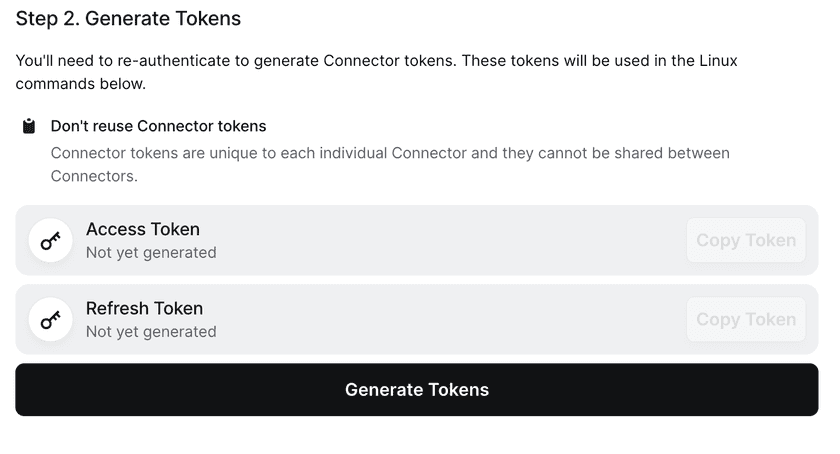Click the Access Token key icon
The width and height of the screenshot is (840, 454).
tap(50, 241)
